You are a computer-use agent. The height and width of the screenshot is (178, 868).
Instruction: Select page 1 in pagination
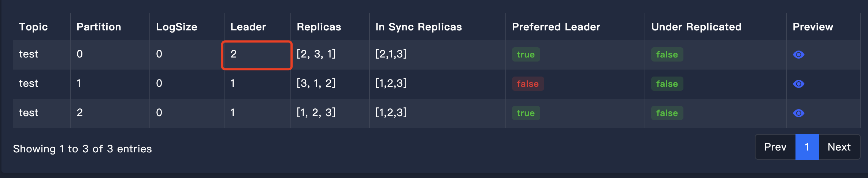(x=807, y=147)
